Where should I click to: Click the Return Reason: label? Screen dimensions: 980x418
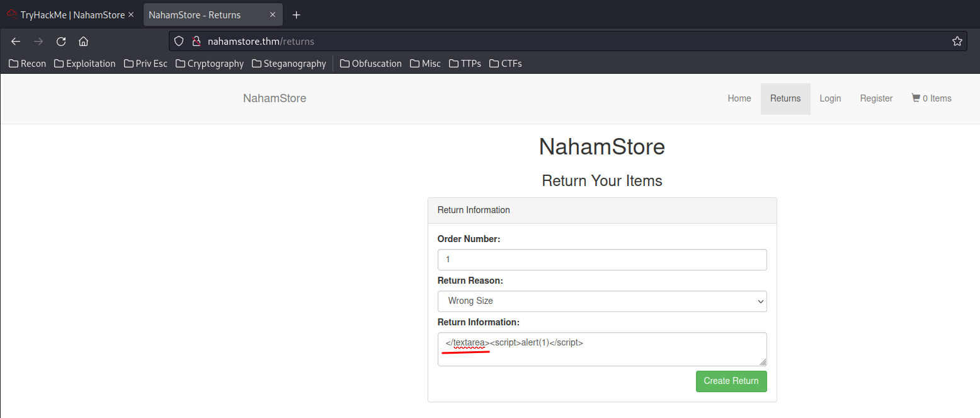[x=470, y=281]
